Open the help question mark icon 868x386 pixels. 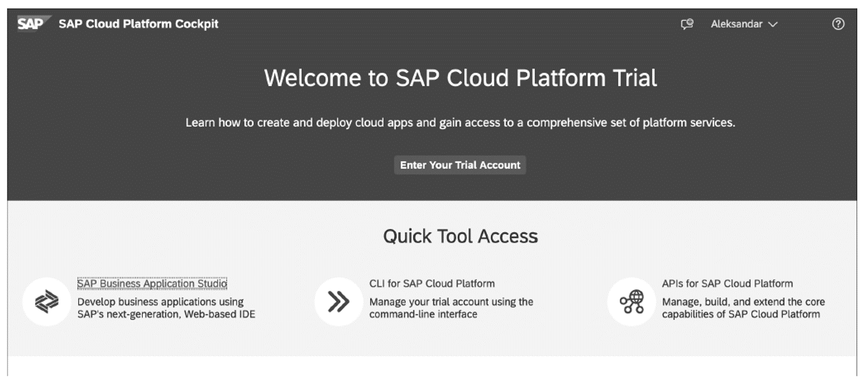pos(838,24)
